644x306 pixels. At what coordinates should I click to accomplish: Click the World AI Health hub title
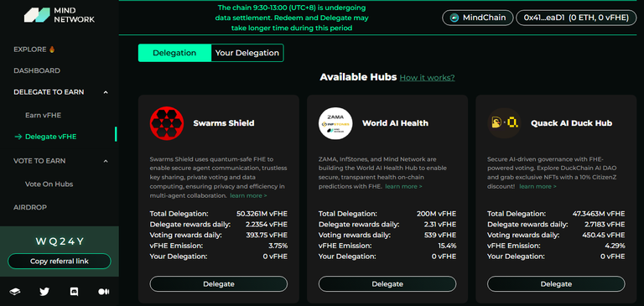coord(395,123)
